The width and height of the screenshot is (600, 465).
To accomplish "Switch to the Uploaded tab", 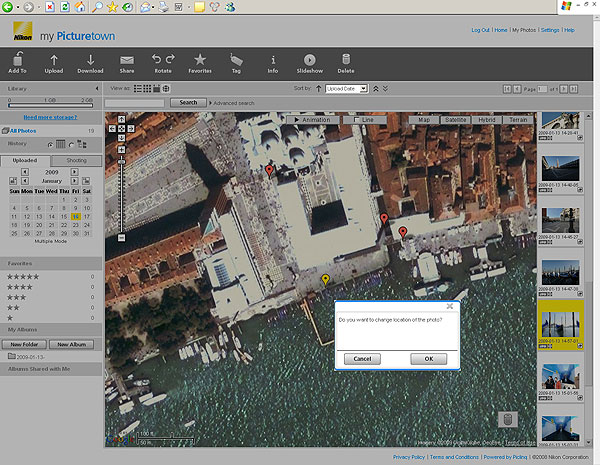I will pyautogui.click(x=25, y=161).
